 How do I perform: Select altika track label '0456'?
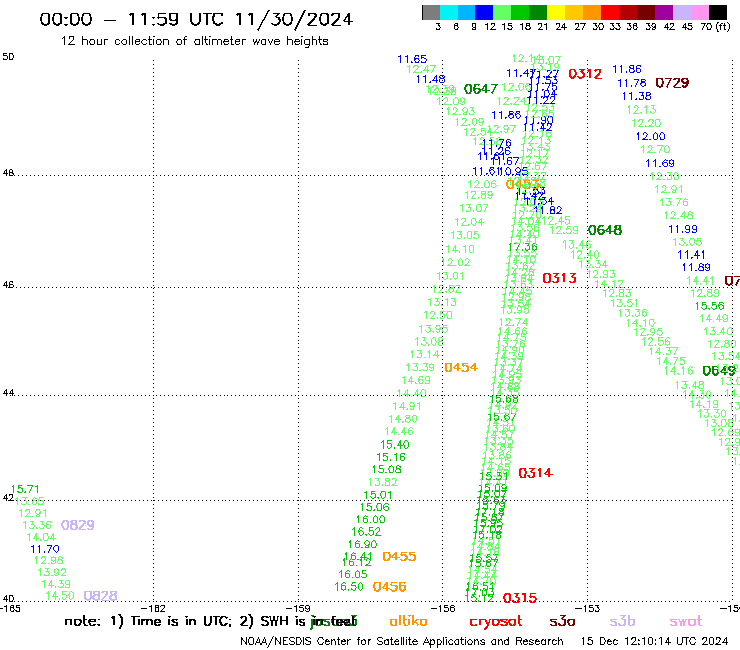pos(389,587)
